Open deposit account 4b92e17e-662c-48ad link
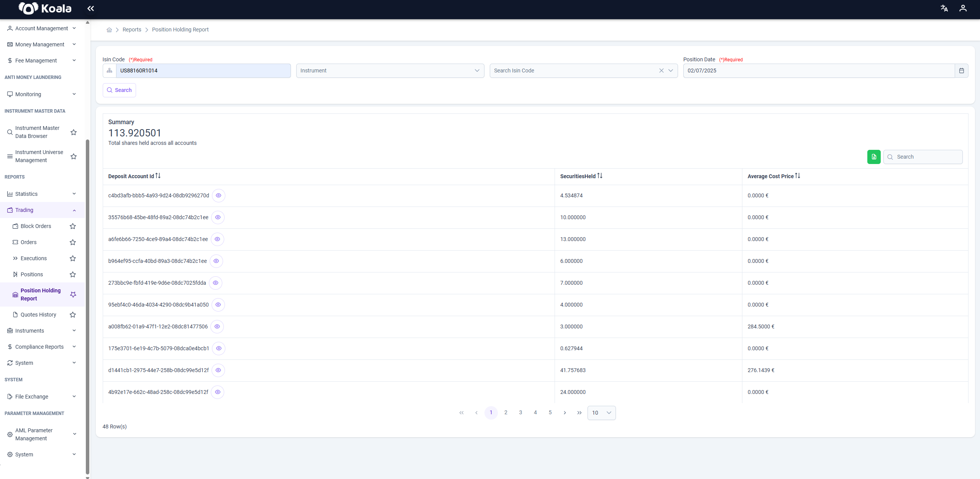This screenshot has height=479, width=980. tap(158, 392)
